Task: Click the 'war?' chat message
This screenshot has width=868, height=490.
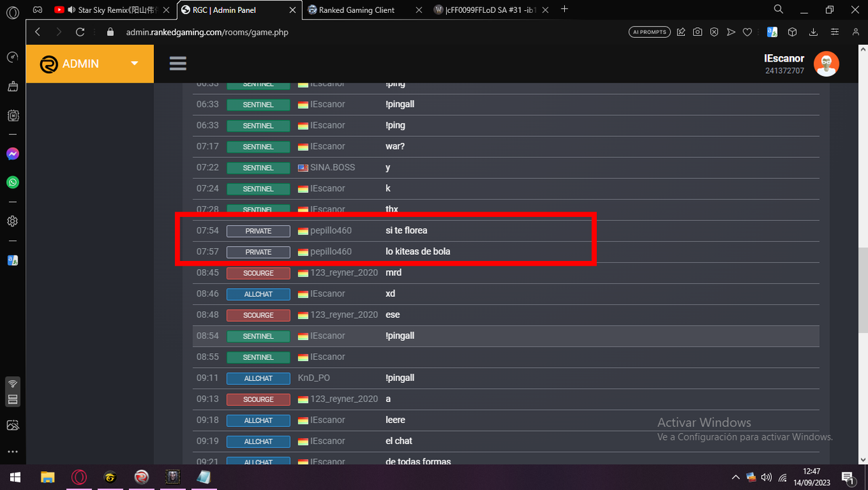Action: click(395, 146)
